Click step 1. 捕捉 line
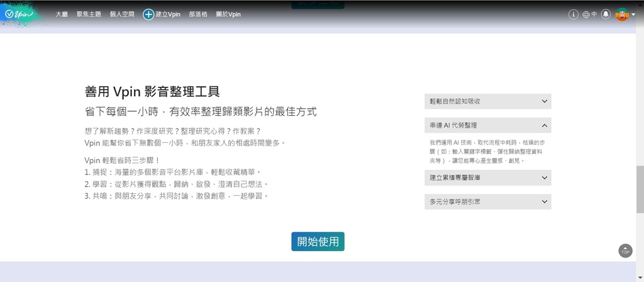644x282 pixels. point(173,172)
